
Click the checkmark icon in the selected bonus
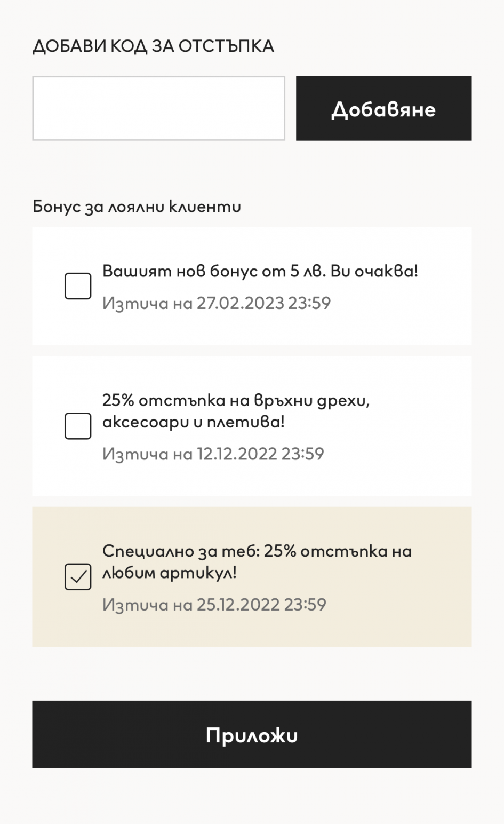[78, 577]
